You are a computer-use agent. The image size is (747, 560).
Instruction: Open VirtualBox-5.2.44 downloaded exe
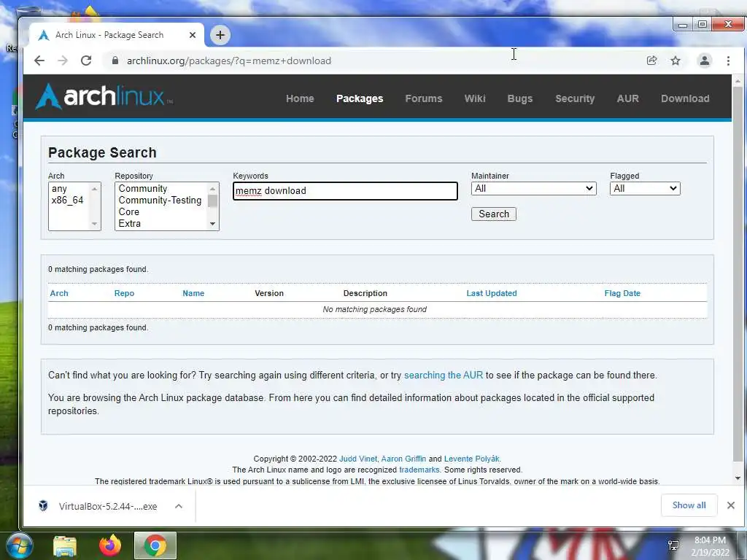coord(108,506)
